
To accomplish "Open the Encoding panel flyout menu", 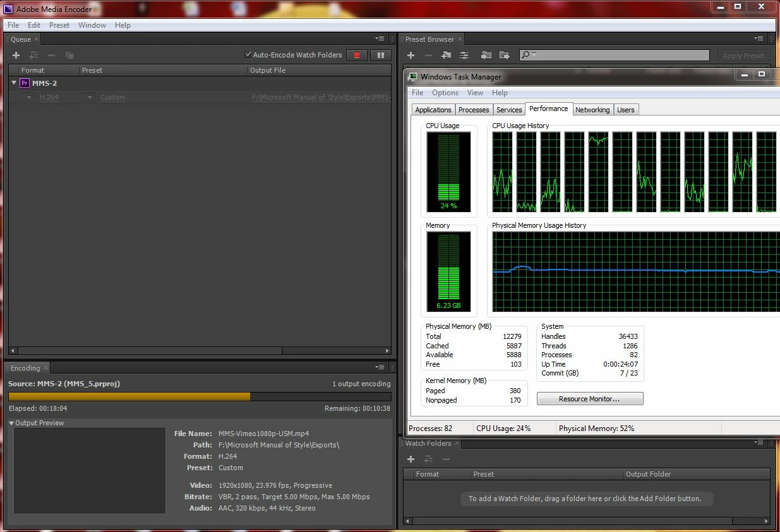I will 380,367.
